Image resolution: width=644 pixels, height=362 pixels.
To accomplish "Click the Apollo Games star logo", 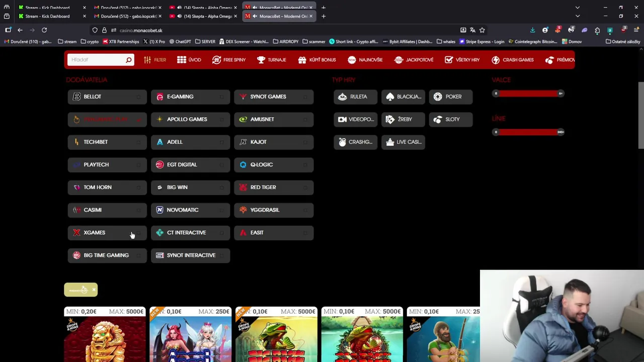I will [x=160, y=119].
